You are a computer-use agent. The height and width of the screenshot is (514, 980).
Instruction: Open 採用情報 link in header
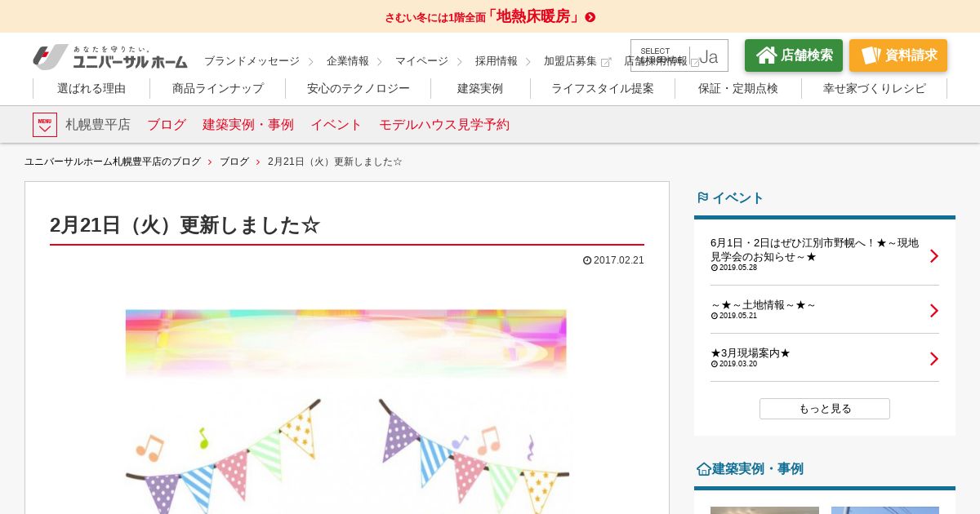497,61
